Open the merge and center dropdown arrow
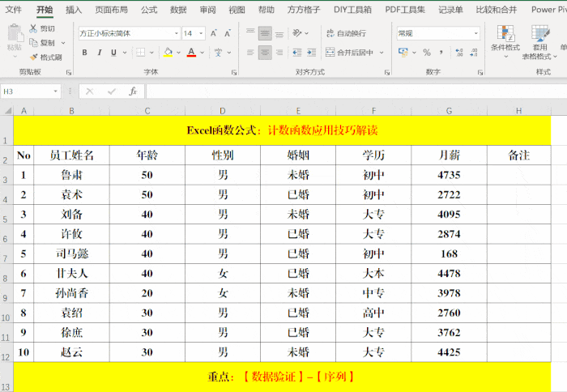 (x=382, y=53)
